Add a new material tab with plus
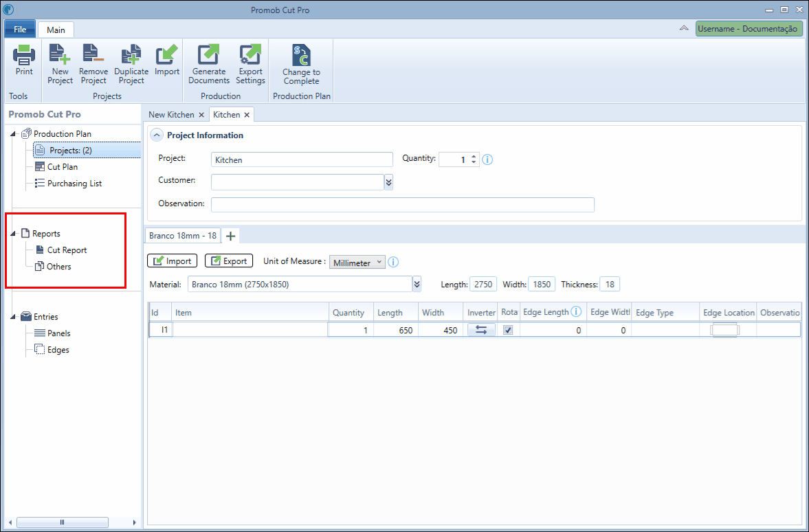The width and height of the screenshot is (809, 532). (231, 236)
